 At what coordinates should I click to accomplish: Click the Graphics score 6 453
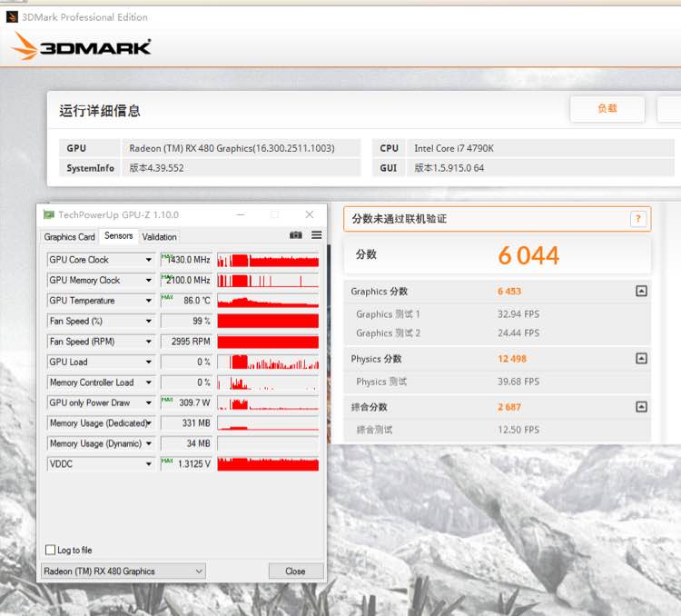point(509,292)
